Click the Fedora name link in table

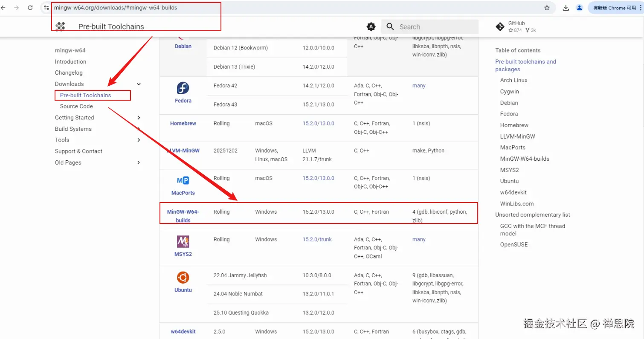pos(183,101)
